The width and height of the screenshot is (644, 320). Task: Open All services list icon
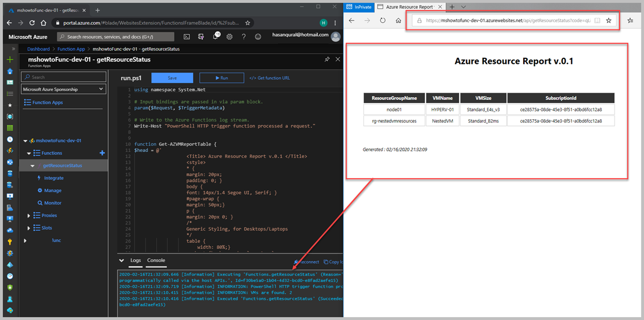pyautogui.click(x=11, y=94)
